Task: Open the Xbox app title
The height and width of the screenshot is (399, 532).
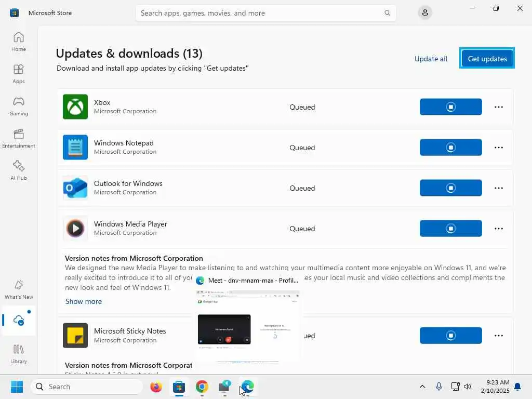Action: (102, 102)
